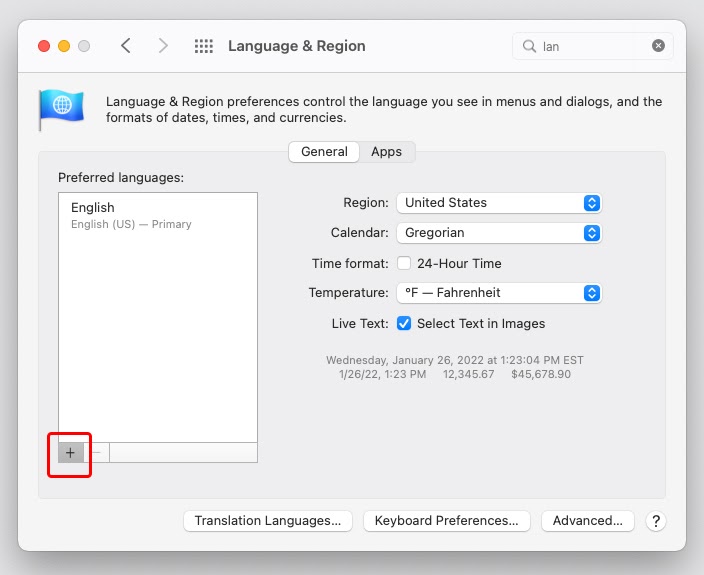704x575 pixels.
Task: Click the 'Time format:' label
Action: point(350,263)
